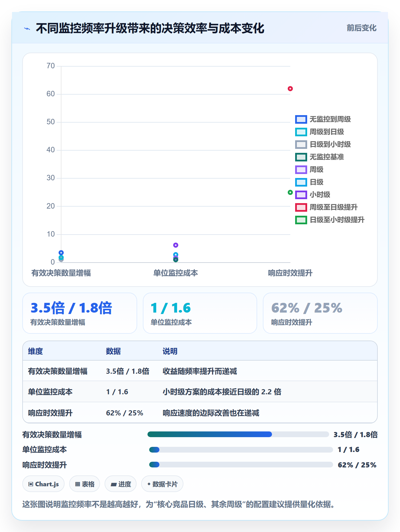
Task: Click the green data point near 25
Action: click(x=290, y=192)
